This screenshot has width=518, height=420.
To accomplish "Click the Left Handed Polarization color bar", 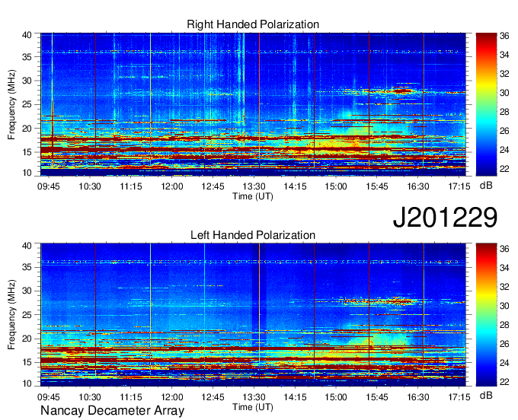I will (486, 314).
